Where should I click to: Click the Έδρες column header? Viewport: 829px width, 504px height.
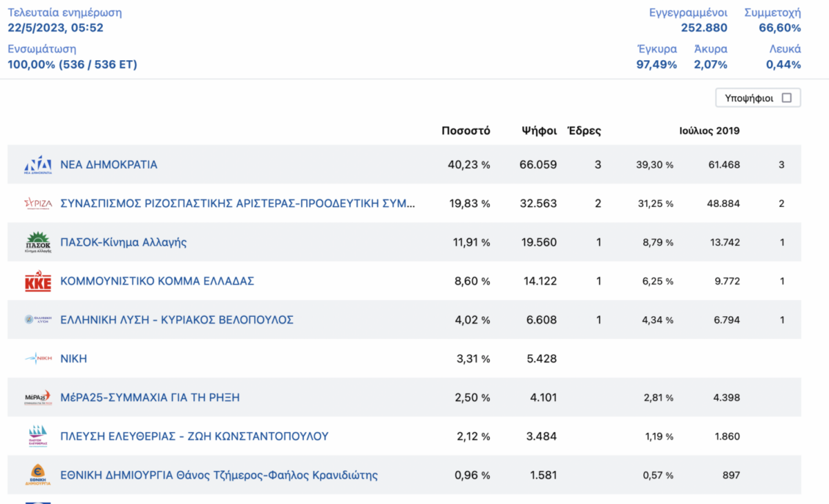tap(584, 130)
